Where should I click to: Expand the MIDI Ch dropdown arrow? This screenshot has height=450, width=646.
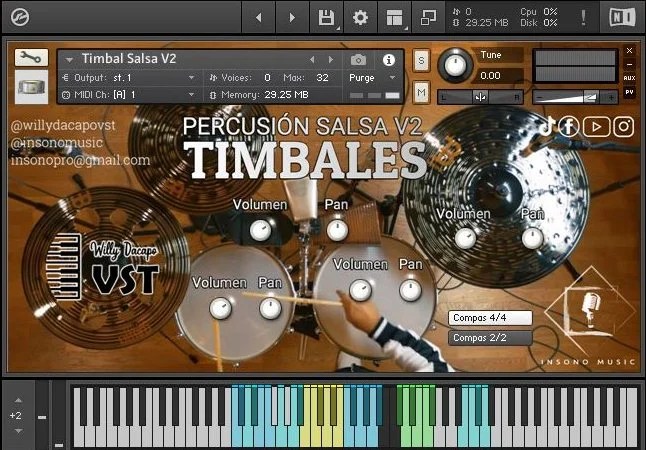pos(192,94)
